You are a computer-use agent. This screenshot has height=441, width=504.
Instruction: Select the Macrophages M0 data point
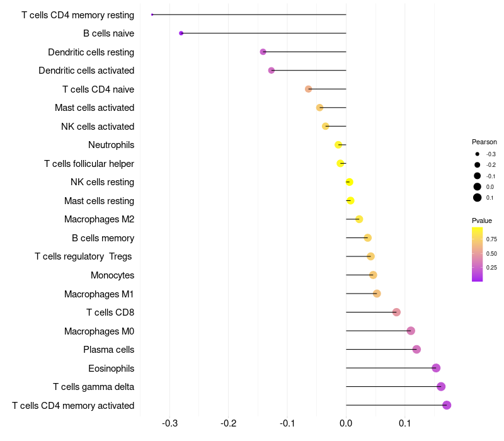coord(411,331)
